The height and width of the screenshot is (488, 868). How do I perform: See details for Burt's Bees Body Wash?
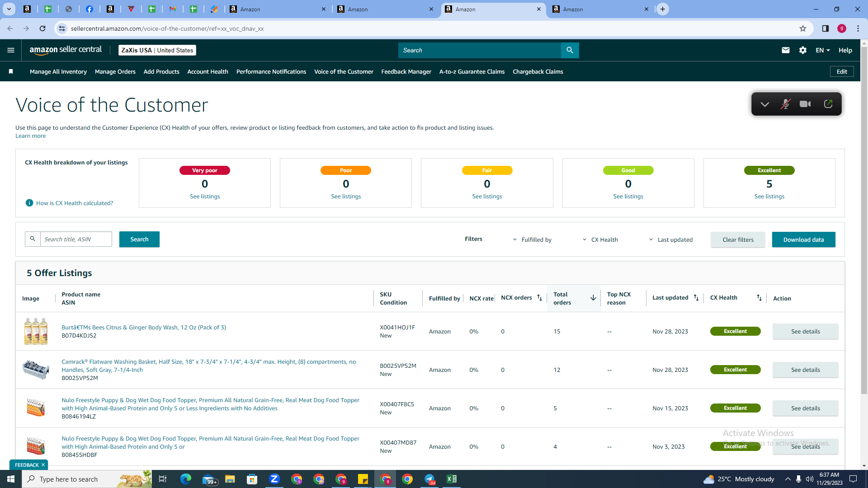805,331
